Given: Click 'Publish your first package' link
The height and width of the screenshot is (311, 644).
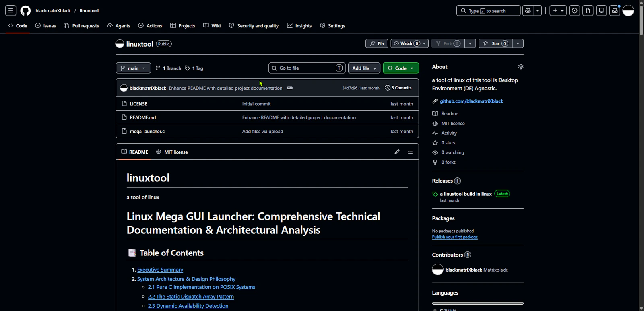Looking at the screenshot, I should [455, 237].
